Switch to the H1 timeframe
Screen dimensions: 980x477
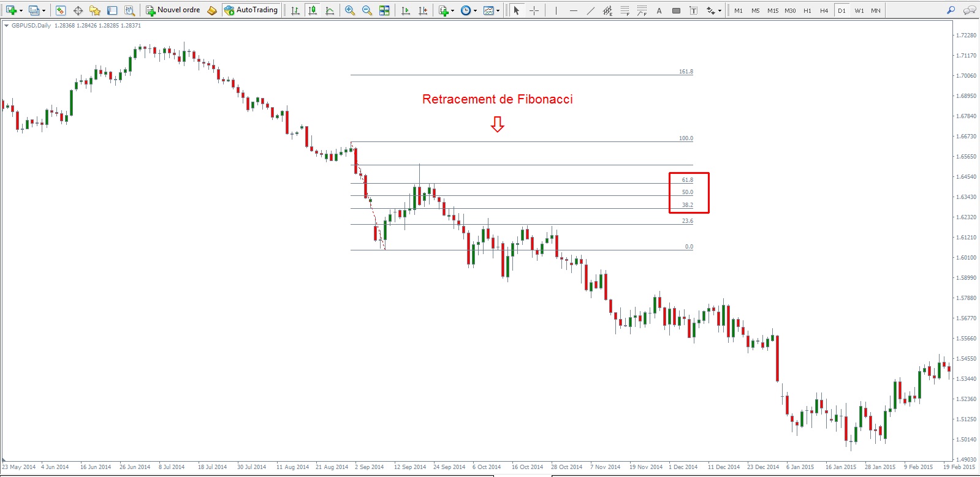[x=807, y=10]
